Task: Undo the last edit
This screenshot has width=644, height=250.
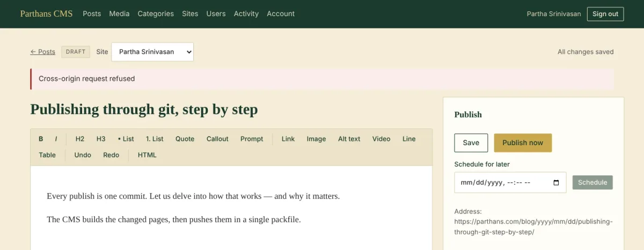Action: [83, 155]
